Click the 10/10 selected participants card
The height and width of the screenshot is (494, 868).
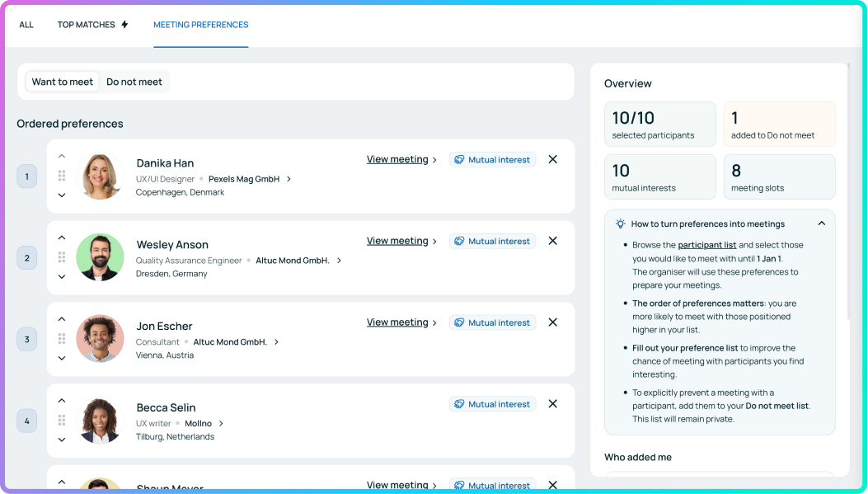[659, 124]
